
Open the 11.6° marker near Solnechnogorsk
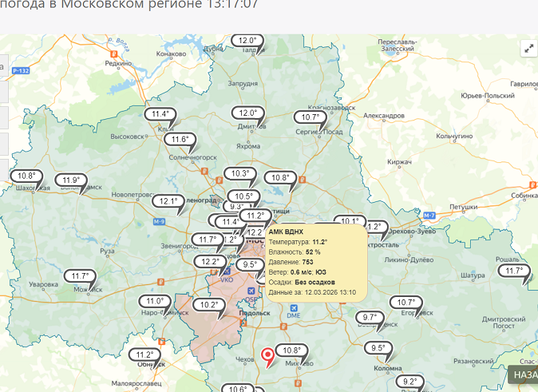point(180,140)
